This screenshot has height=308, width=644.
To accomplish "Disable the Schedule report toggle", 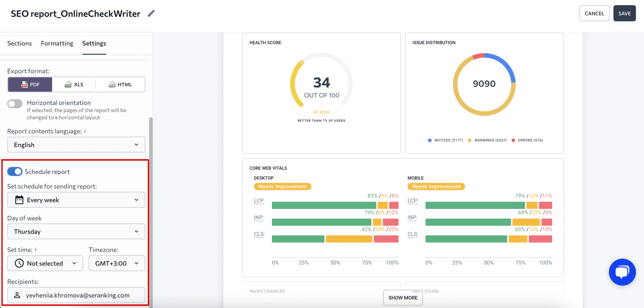I will click(15, 171).
